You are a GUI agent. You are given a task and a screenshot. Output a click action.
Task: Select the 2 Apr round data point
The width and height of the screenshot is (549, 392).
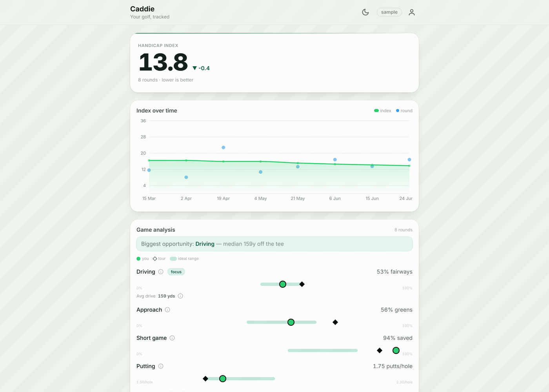pos(186,177)
